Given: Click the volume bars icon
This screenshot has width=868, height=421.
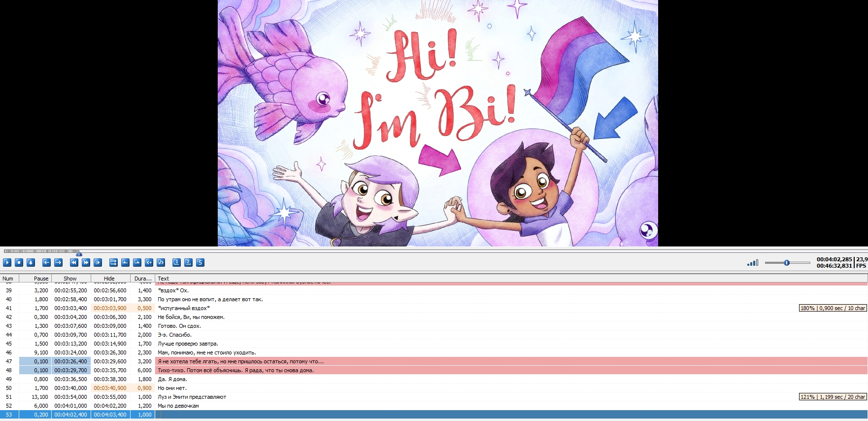Looking at the screenshot, I should point(753,263).
